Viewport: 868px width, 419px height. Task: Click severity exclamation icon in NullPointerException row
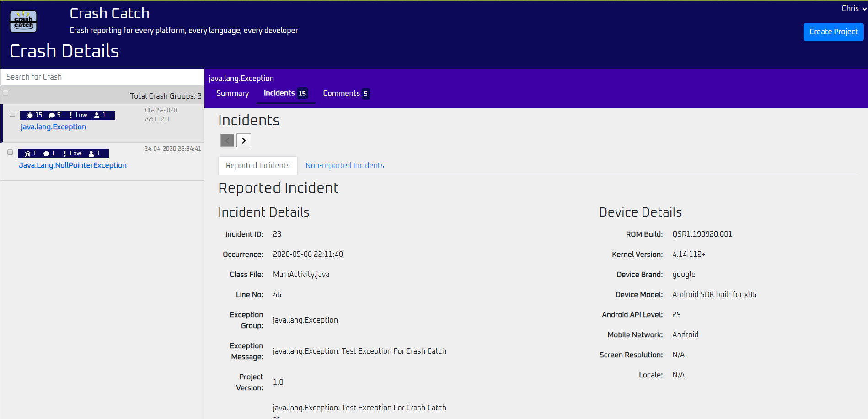[x=64, y=154]
